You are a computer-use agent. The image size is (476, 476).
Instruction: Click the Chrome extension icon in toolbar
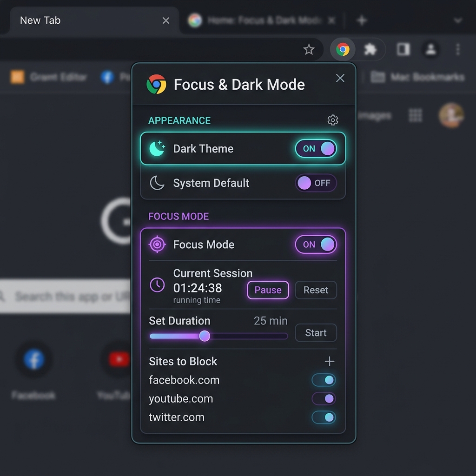343,49
